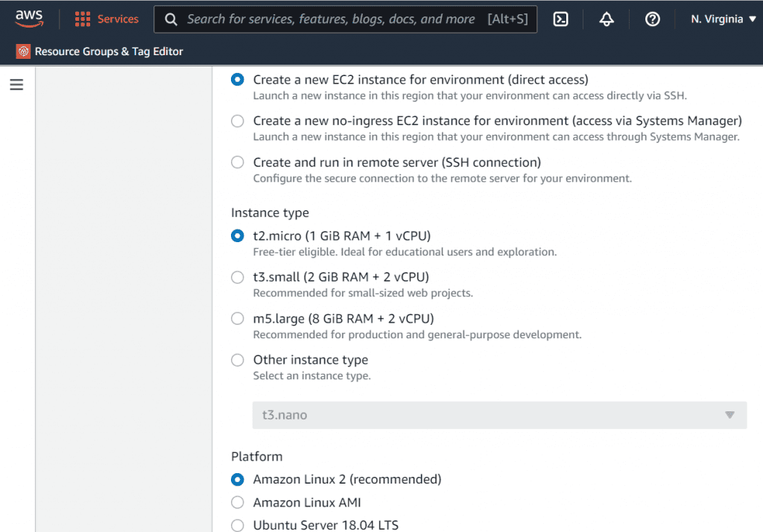
Task: Open the Services menu
Action: coord(118,19)
